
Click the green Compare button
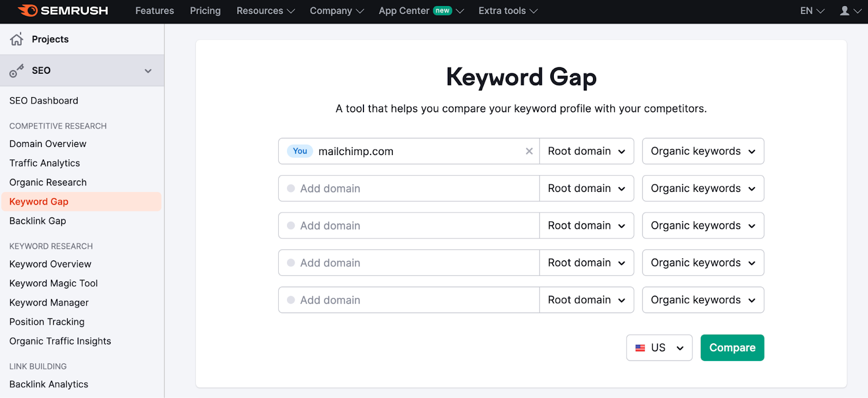tap(732, 348)
